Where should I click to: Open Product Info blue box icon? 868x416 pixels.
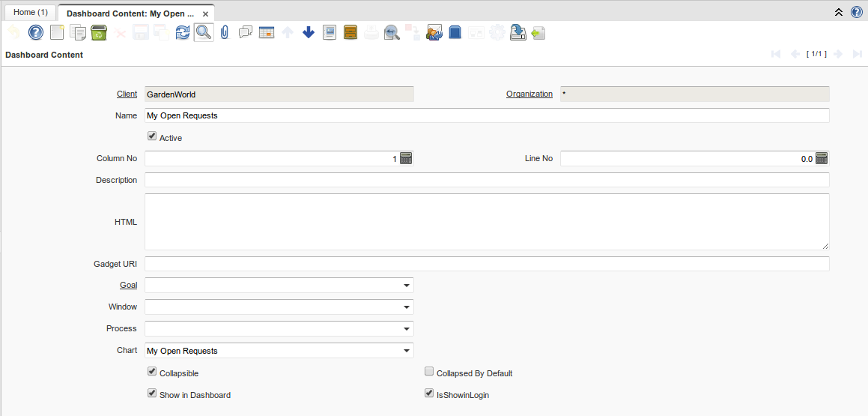pos(455,33)
